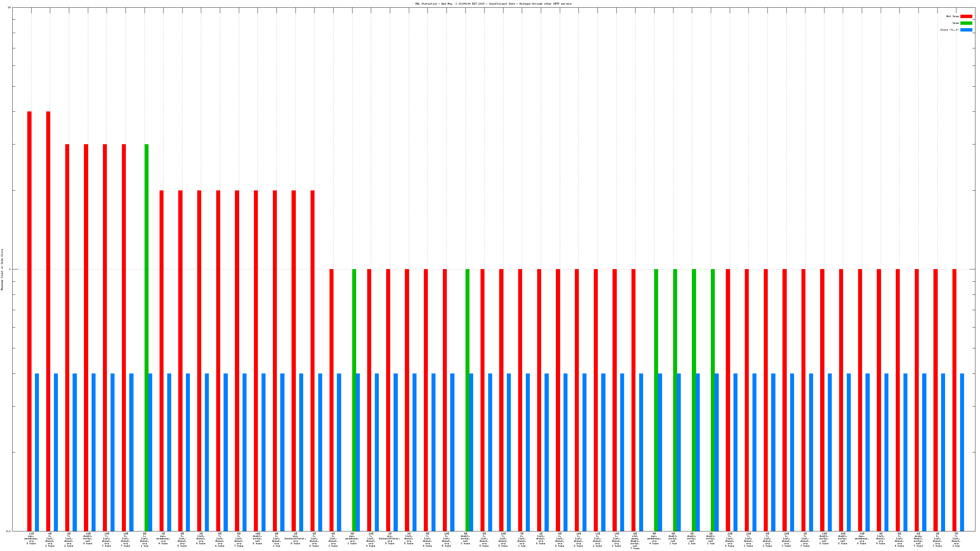Click the y-axis tick label '10'
This screenshot has width=980, height=551.
[9, 8]
